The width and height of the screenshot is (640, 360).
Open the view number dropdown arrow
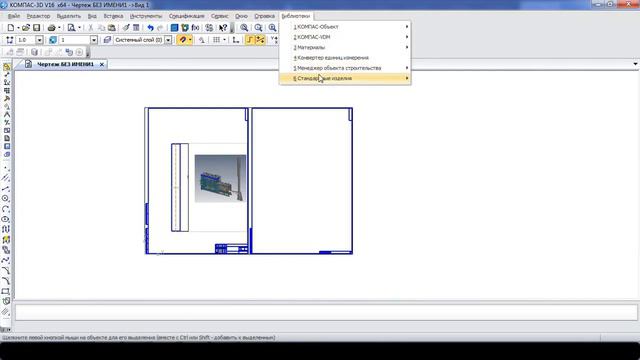[x=94, y=40]
